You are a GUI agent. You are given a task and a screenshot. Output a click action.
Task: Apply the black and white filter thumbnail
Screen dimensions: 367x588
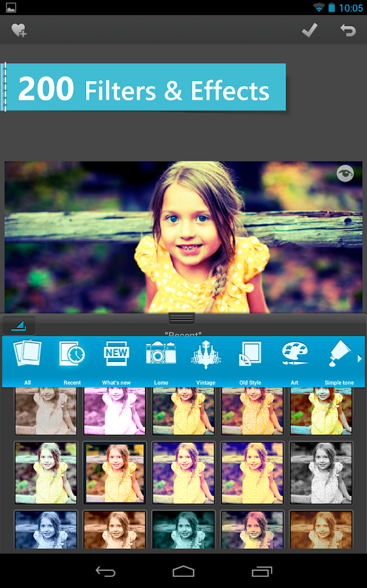pos(321,472)
